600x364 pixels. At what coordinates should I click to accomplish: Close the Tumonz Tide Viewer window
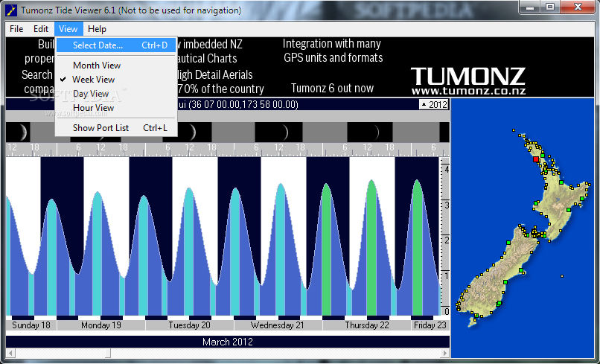tap(578, 7)
